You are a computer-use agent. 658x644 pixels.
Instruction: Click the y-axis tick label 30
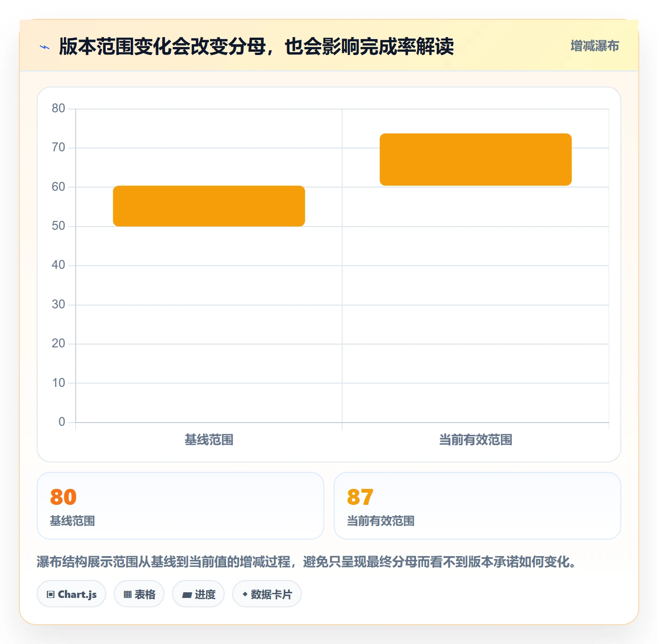(58, 305)
